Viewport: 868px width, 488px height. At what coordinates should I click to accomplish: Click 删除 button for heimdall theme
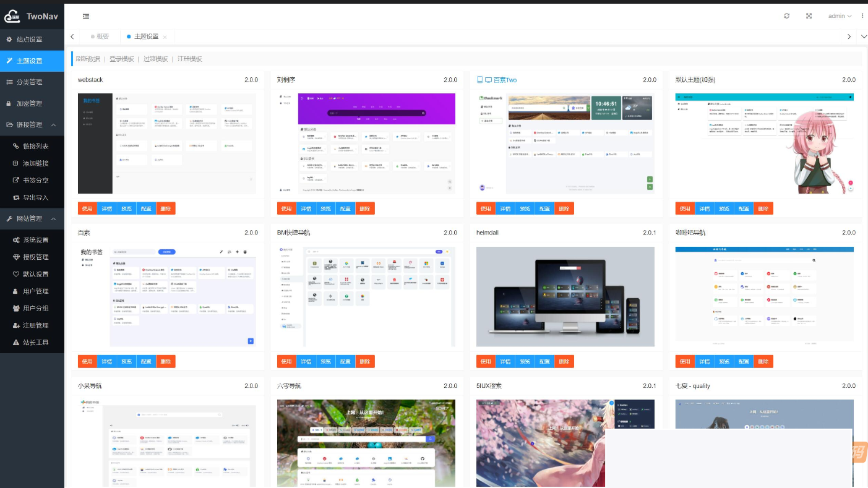(564, 361)
